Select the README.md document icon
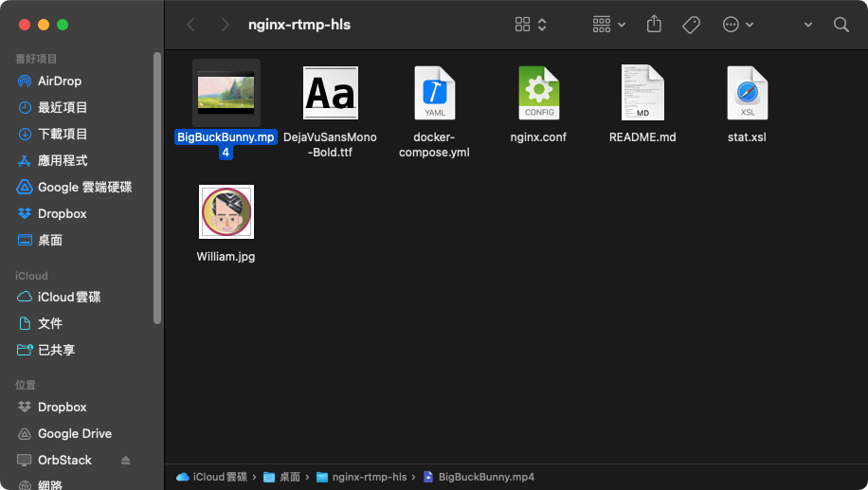868x490 pixels. [x=642, y=93]
